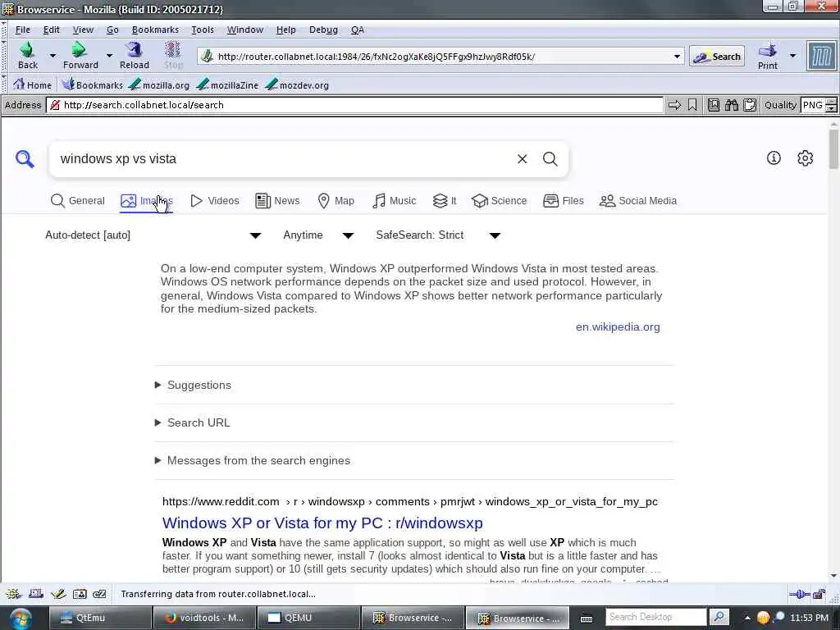The width and height of the screenshot is (840, 630).
Task: Click the Browservice Address input field
Action: (x=354, y=105)
